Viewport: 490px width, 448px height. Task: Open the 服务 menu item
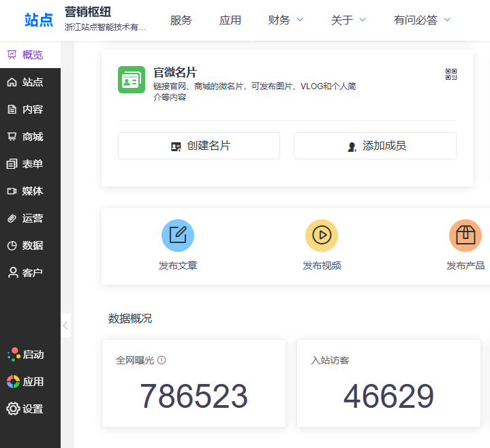point(181,20)
